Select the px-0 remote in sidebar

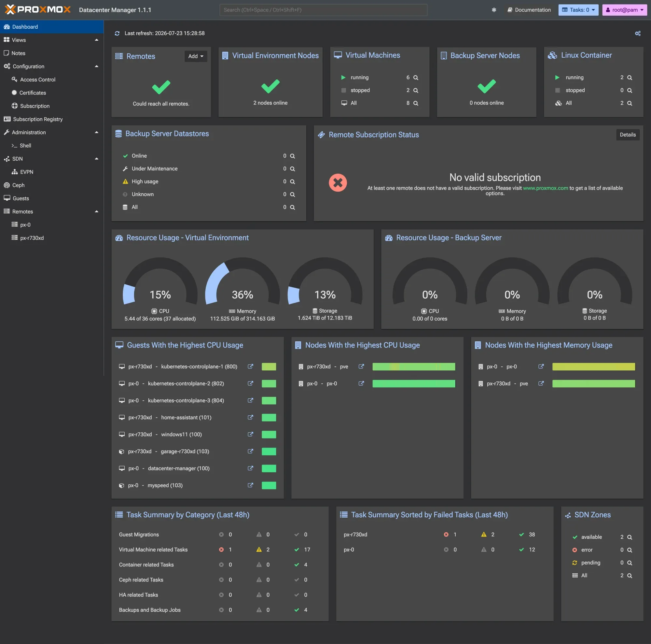[x=52, y=225]
